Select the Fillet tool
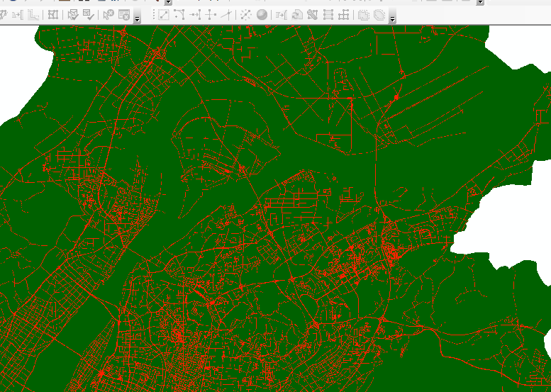 tap(179, 14)
